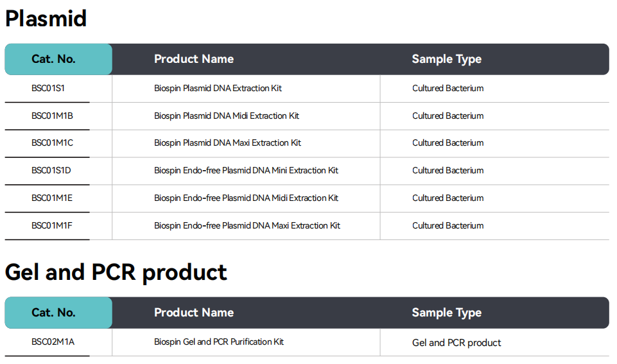Open Biospin Plasmid DNA Maxi Extraction Kit
617x364 pixels.
point(227,143)
